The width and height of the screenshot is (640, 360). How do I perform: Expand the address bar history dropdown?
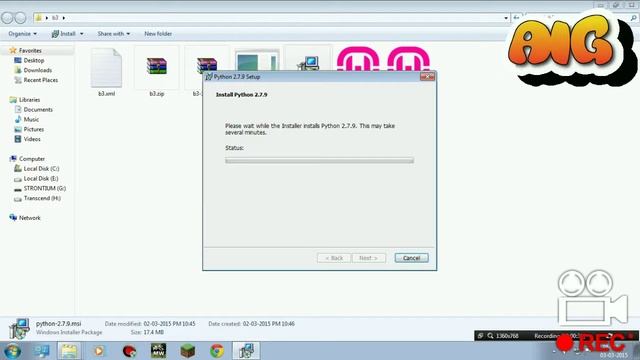click(506, 18)
